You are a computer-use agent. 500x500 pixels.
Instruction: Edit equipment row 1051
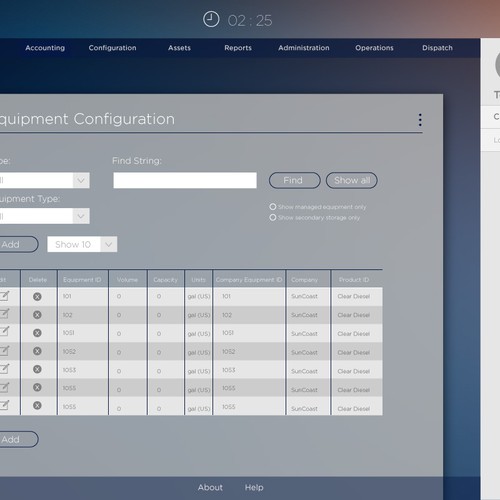[5, 331]
